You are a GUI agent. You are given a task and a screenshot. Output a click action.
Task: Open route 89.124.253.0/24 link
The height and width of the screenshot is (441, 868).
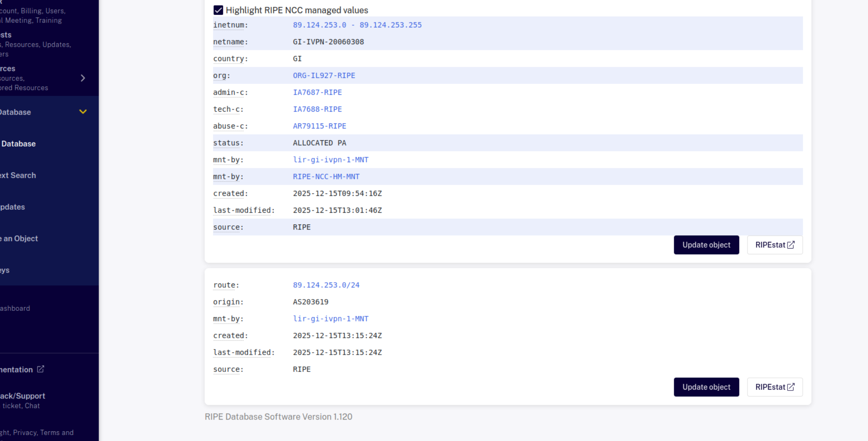coord(326,285)
